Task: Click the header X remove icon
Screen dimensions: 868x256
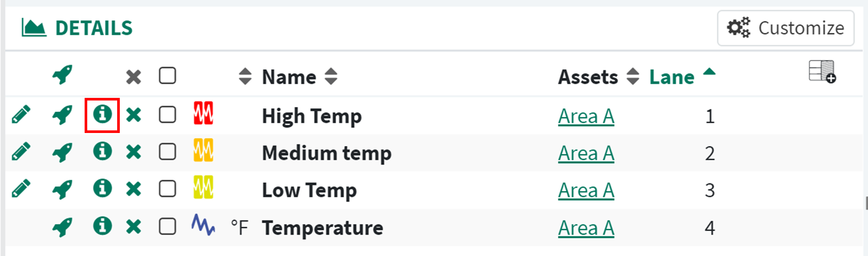Action: click(x=134, y=77)
